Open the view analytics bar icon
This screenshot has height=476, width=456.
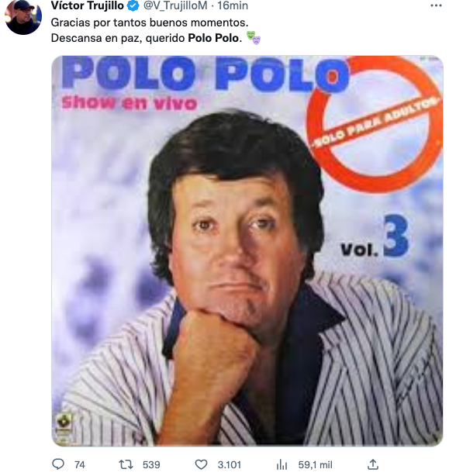tap(282, 464)
